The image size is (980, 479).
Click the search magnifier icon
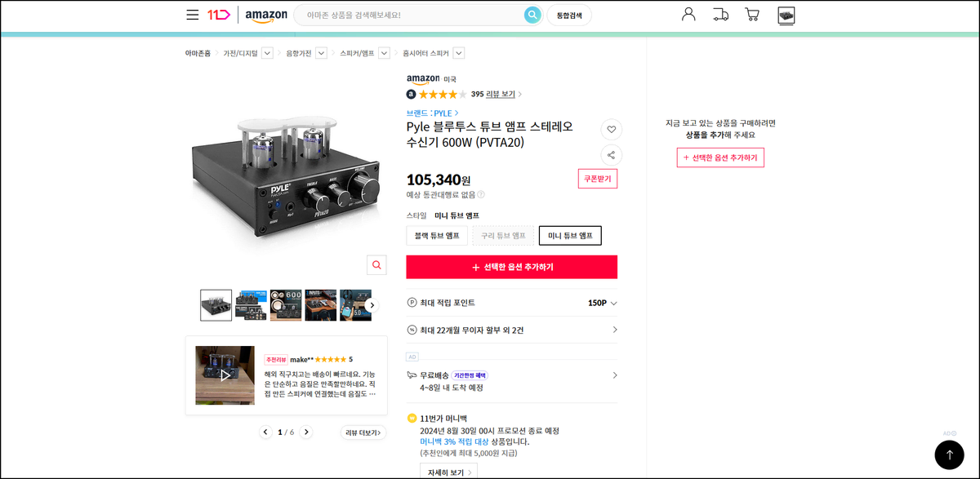(532, 15)
